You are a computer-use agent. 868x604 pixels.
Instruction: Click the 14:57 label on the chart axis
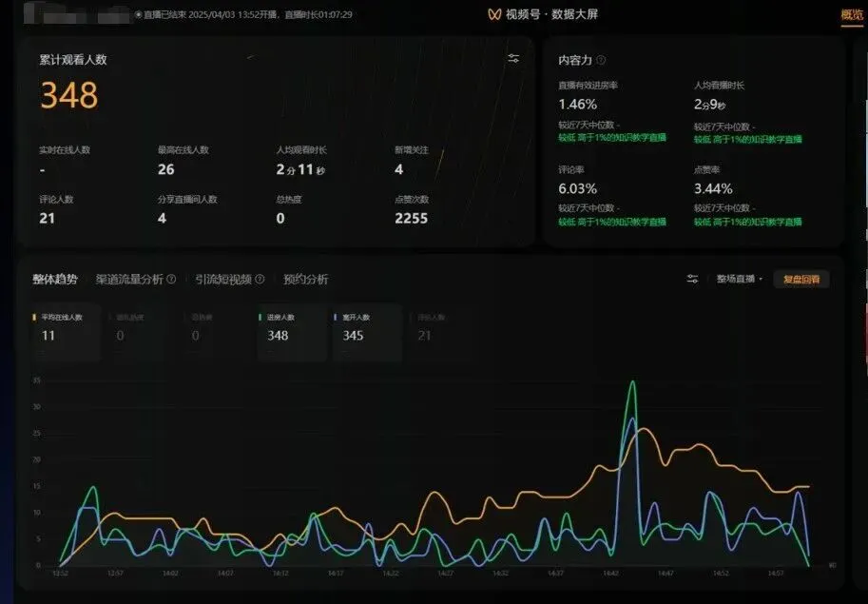pyautogui.click(x=776, y=574)
